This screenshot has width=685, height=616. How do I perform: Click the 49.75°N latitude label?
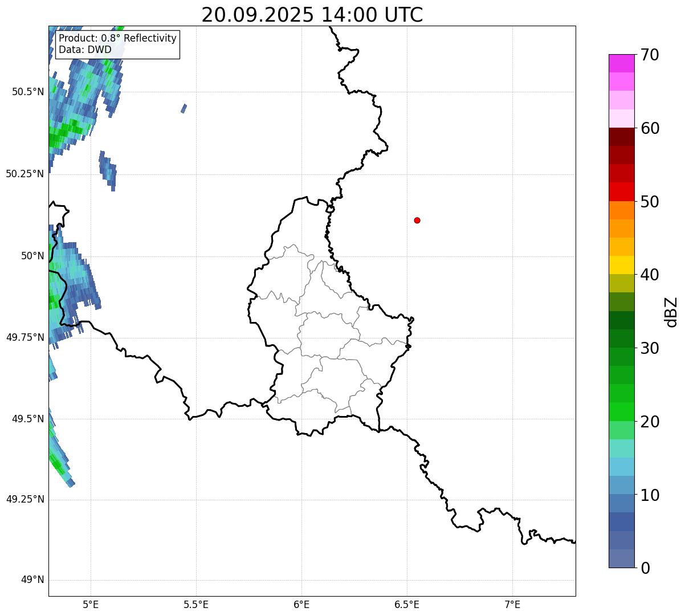(x=25, y=337)
